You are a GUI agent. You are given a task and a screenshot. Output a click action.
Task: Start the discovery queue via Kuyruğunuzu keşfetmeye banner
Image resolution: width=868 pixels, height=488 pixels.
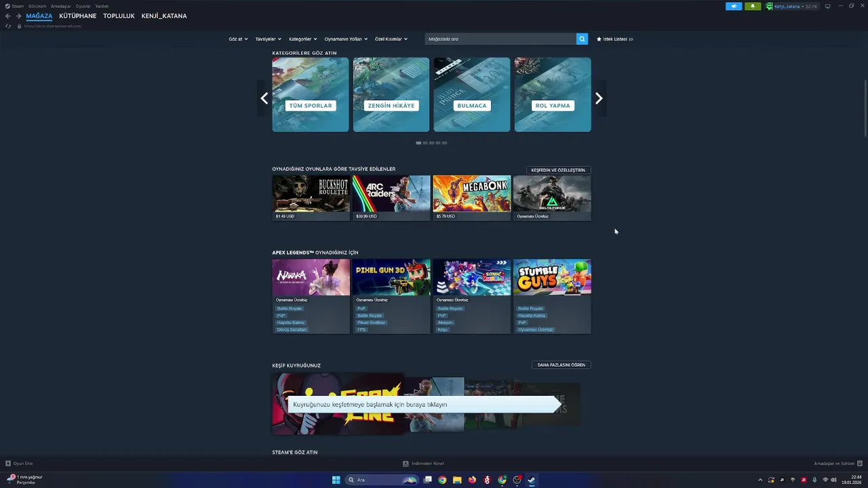tap(425, 404)
